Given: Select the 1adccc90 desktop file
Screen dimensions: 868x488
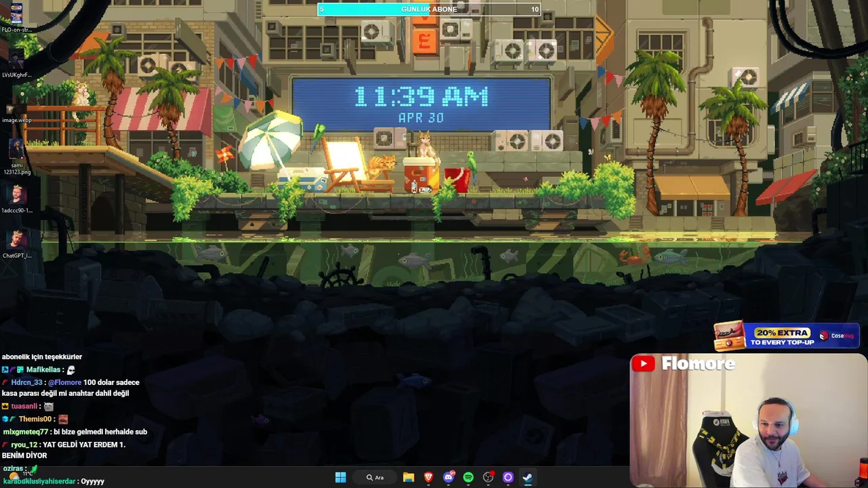Looking at the screenshot, I should 16,199.
